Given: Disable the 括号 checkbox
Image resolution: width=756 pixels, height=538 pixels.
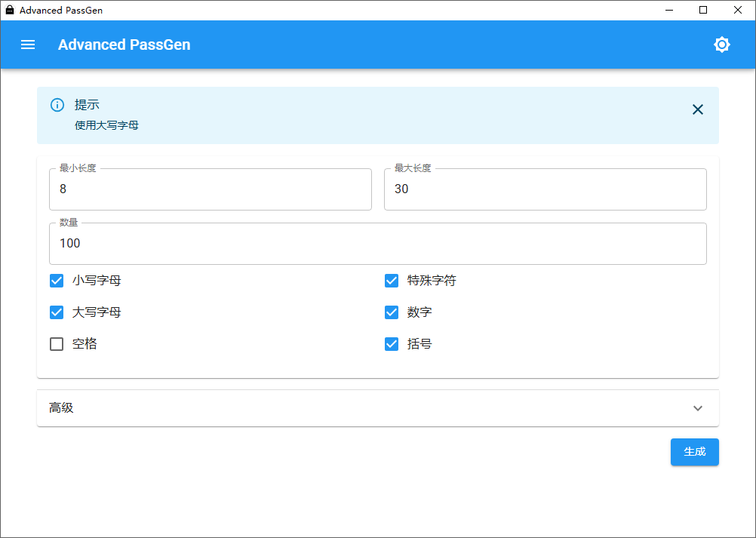Looking at the screenshot, I should click(x=392, y=343).
